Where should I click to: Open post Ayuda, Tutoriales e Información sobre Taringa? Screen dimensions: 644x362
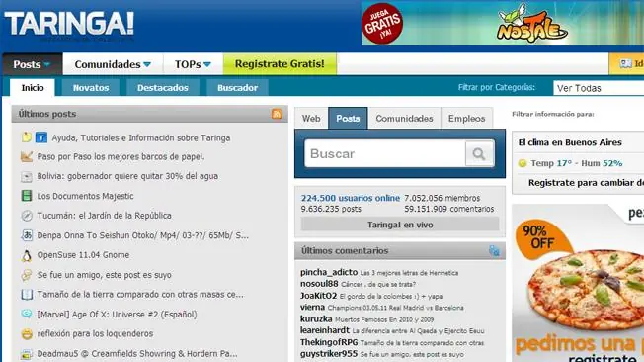click(x=141, y=138)
